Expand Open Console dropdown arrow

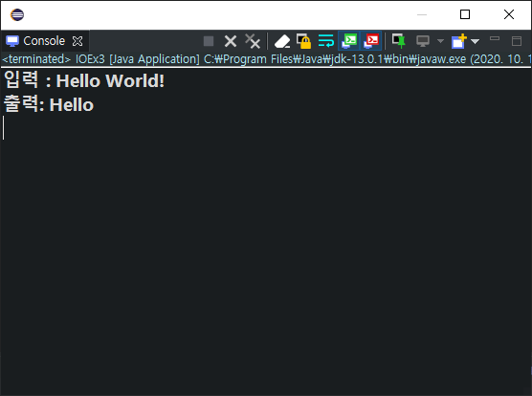[475, 41]
